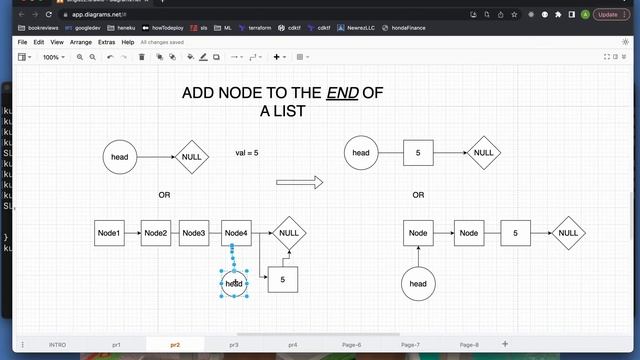Open the Help menu

128,42
